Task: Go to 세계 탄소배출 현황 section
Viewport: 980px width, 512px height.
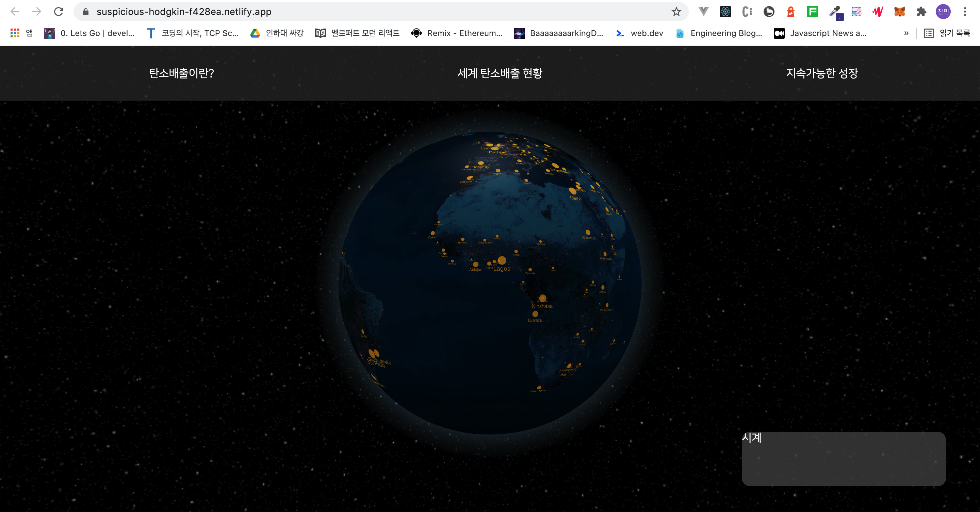Action: [500, 73]
